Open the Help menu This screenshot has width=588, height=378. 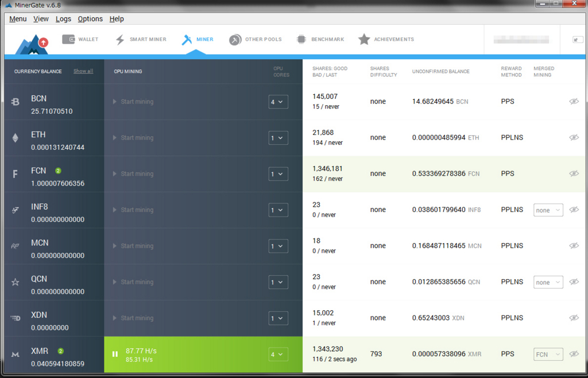tap(117, 19)
